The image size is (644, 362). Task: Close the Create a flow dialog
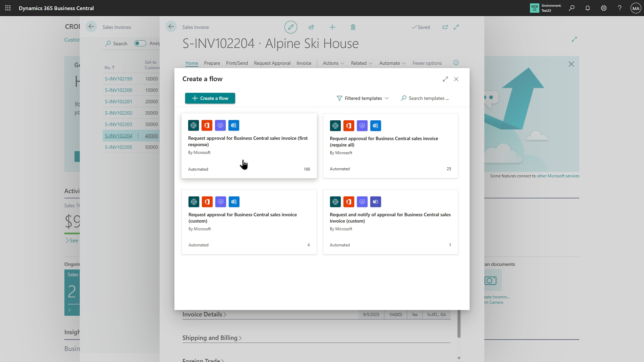pyautogui.click(x=456, y=79)
